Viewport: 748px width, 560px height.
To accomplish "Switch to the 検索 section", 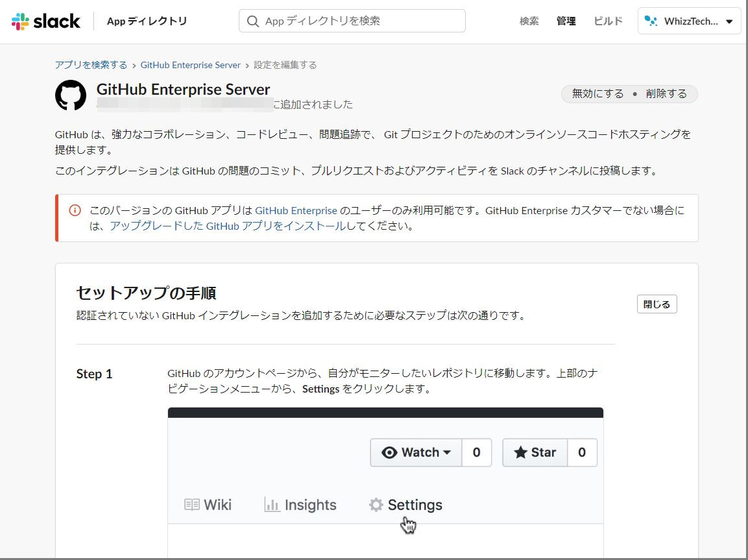I will click(x=529, y=20).
